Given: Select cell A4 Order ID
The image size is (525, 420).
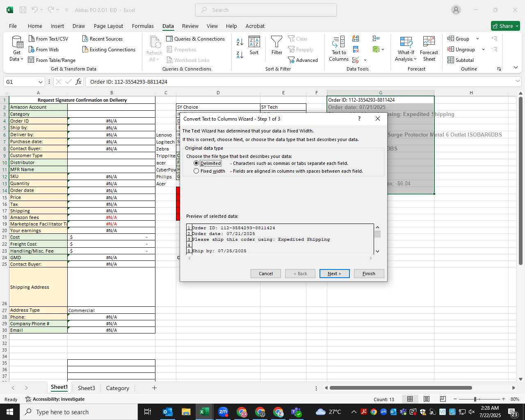Looking at the screenshot, I should point(38,121).
